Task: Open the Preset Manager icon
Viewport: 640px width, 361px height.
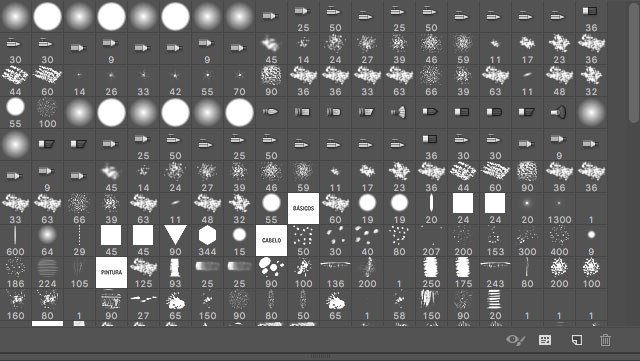Action: point(545,340)
